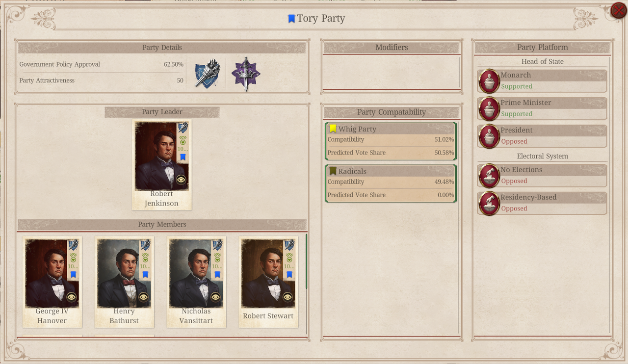Click the shield and torch ideology icon
The width and height of the screenshot is (628, 364).
[x=207, y=74]
